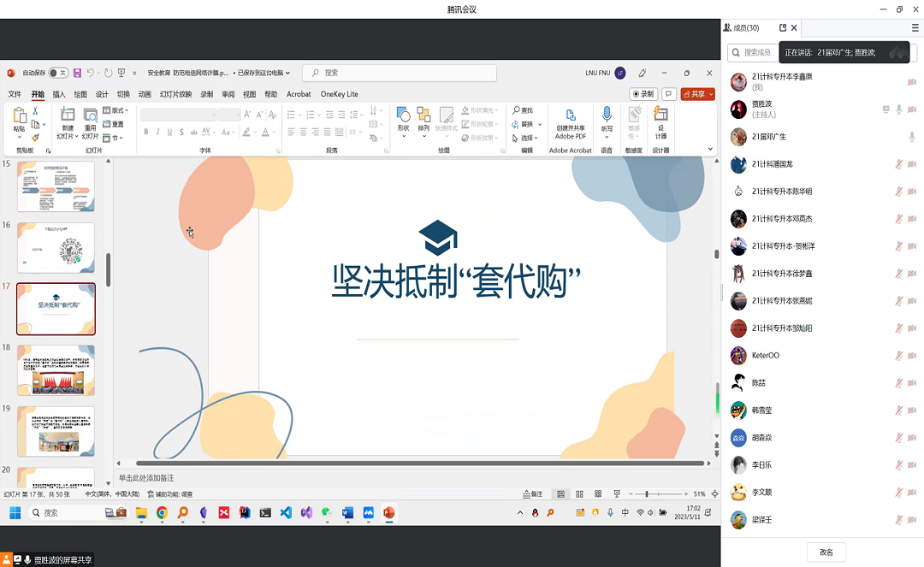Open the font size dropdown
The height and width of the screenshot is (567, 924).
tap(237, 115)
